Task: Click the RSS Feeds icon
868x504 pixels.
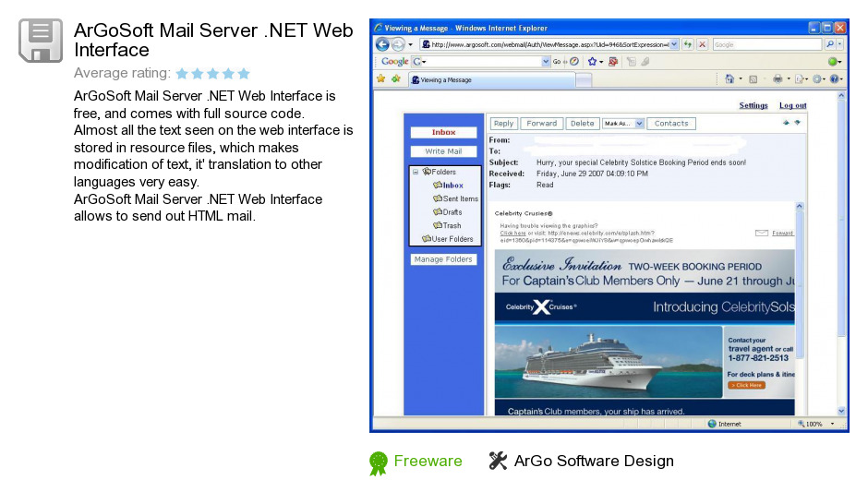Action: pyautogui.click(x=753, y=79)
